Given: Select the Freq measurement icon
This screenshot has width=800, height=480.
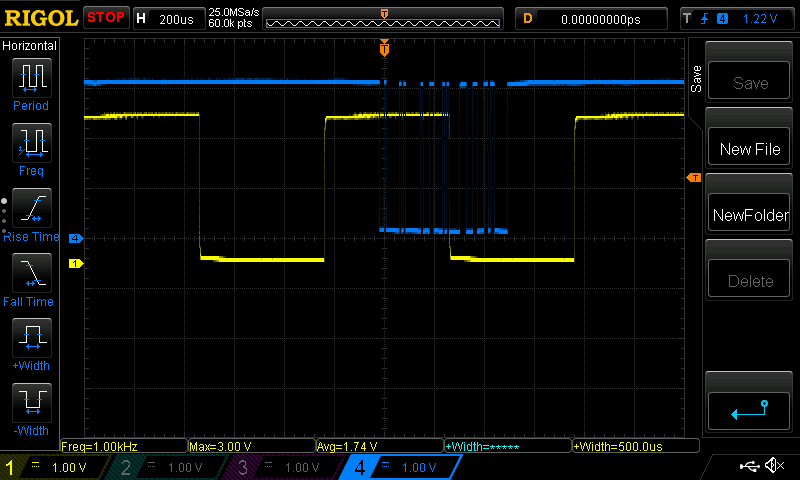Looking at the screenshot, I should pyautogui.click(x=32, y=142).
